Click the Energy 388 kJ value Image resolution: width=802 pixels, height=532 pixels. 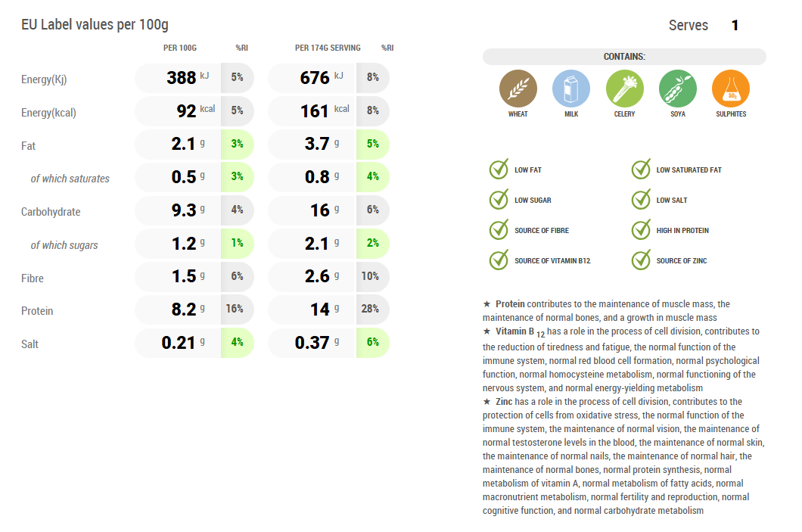pos(182,77)
